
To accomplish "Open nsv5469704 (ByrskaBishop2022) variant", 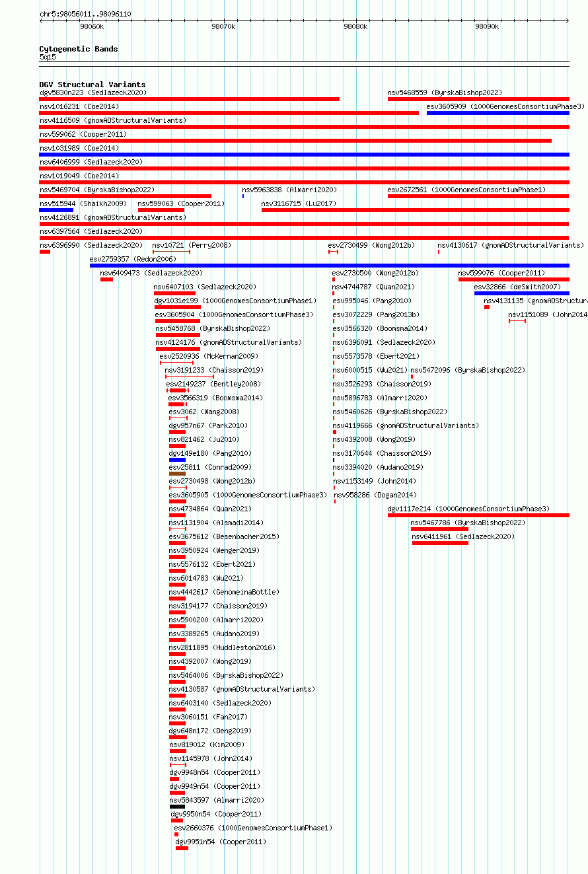I will point(97,190).
